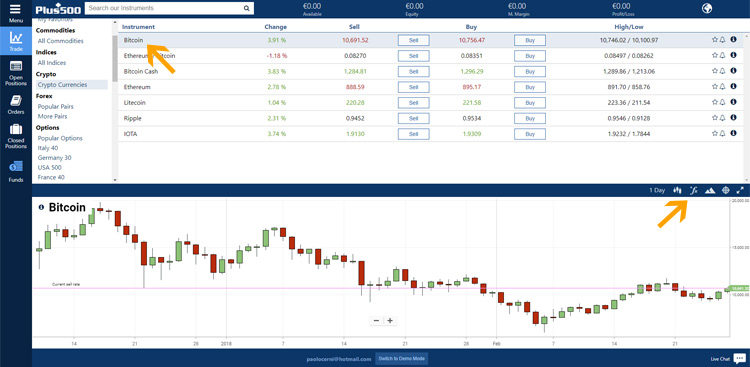The height and width of the screenshot is (367, 750).
Task: Click the mountain area chart icon
Action: click(x=710, y=190)
